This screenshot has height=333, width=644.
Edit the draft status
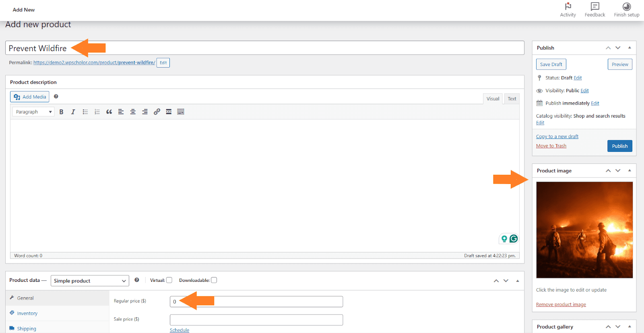[578, 78]
